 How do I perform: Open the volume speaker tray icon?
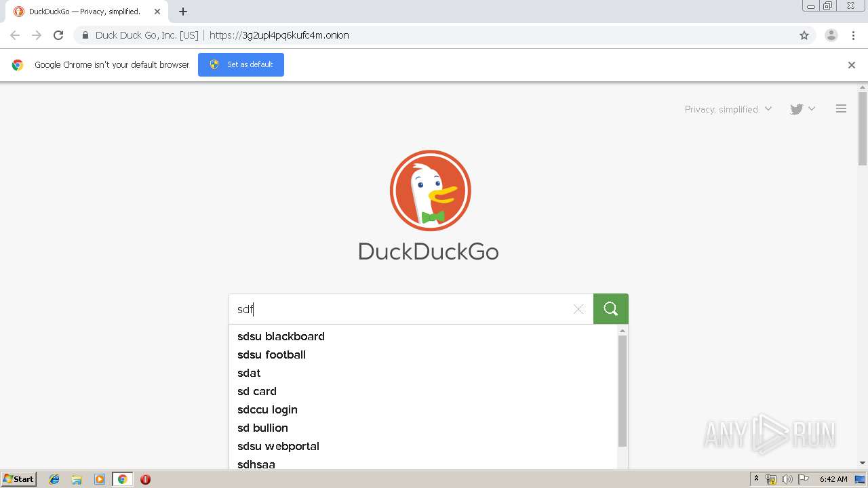[787, 479]
